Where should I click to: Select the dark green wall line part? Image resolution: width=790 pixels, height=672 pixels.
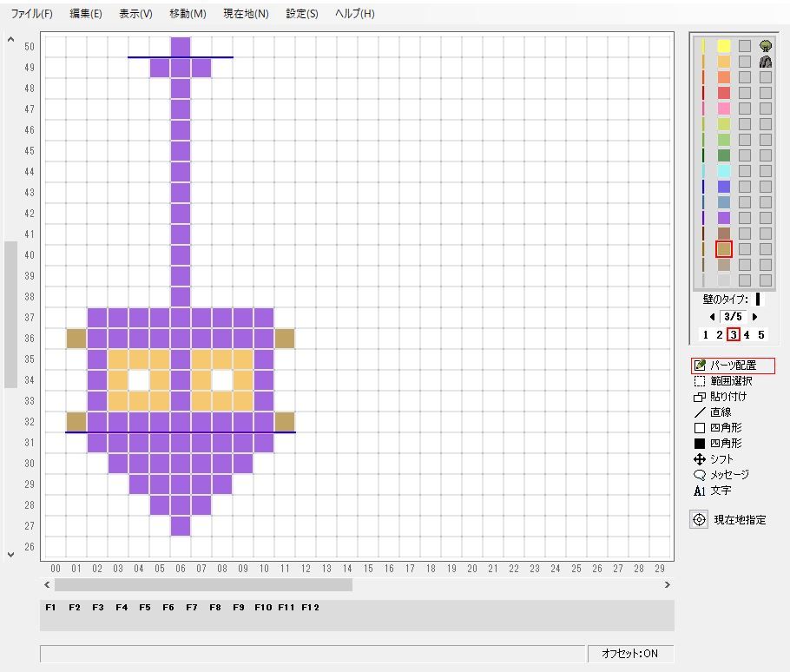703,155
